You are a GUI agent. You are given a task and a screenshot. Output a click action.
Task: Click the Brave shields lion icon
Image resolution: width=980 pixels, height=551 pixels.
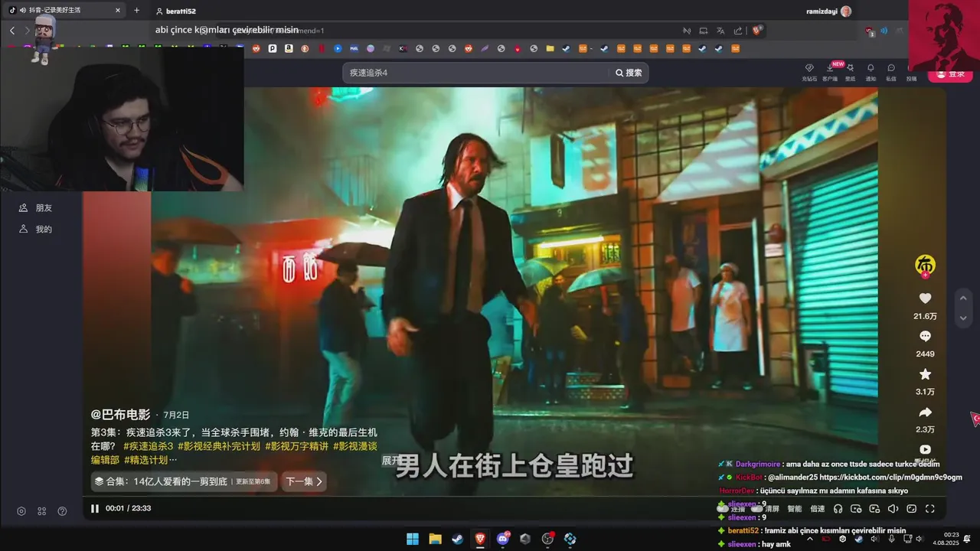click(756, 31)
